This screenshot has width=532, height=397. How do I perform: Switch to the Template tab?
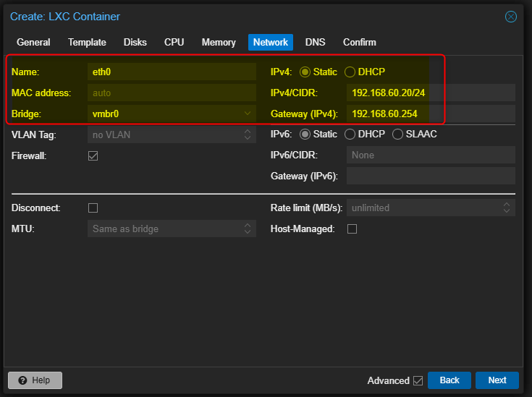point(87,43)
